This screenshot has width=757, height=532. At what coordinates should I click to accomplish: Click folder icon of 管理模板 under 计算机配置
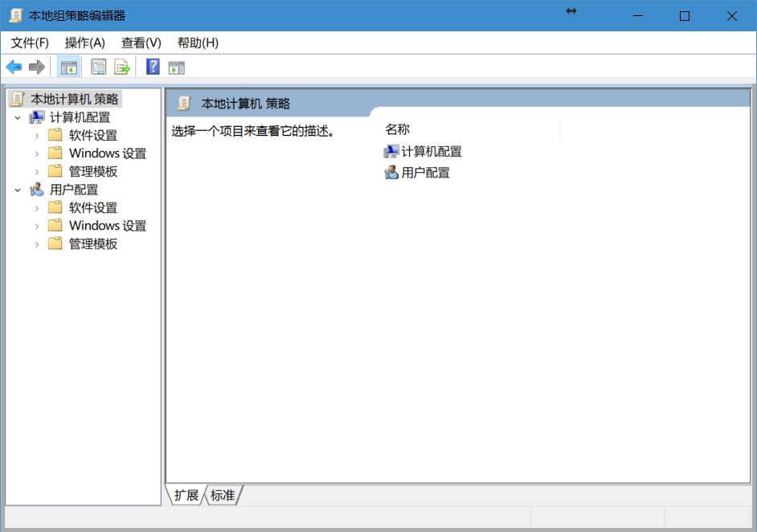coord(55,171)
